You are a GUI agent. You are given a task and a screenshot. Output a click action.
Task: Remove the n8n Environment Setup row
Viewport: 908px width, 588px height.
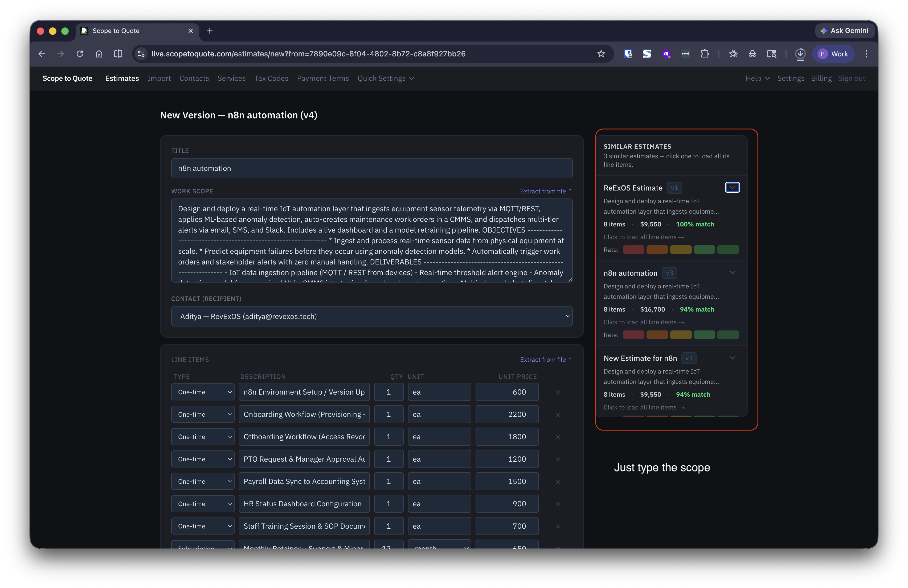558,392
